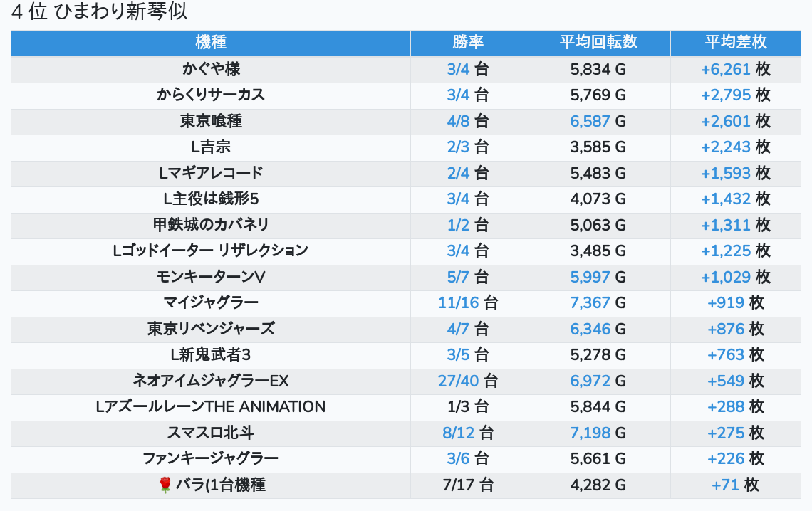Viewport: 812px width, 511px height.
Task: Click the 11/16 win rate for マイジャグラー
Action: 458,303
